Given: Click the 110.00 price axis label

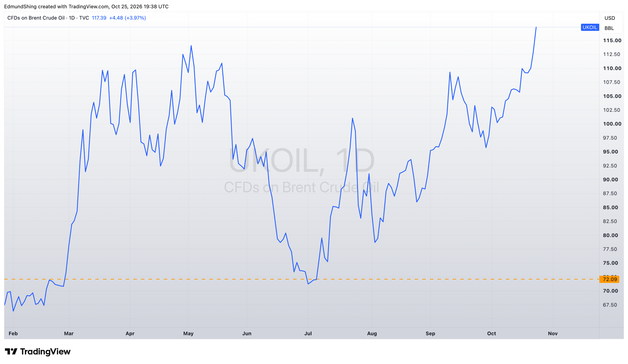Looking at the screenshot, I should (x=612, y=68).
